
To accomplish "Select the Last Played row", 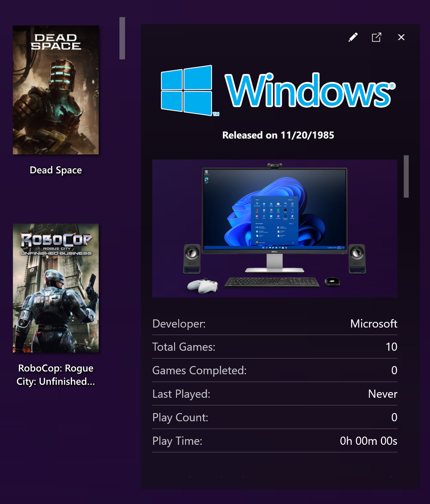I will tap(275, 394).
